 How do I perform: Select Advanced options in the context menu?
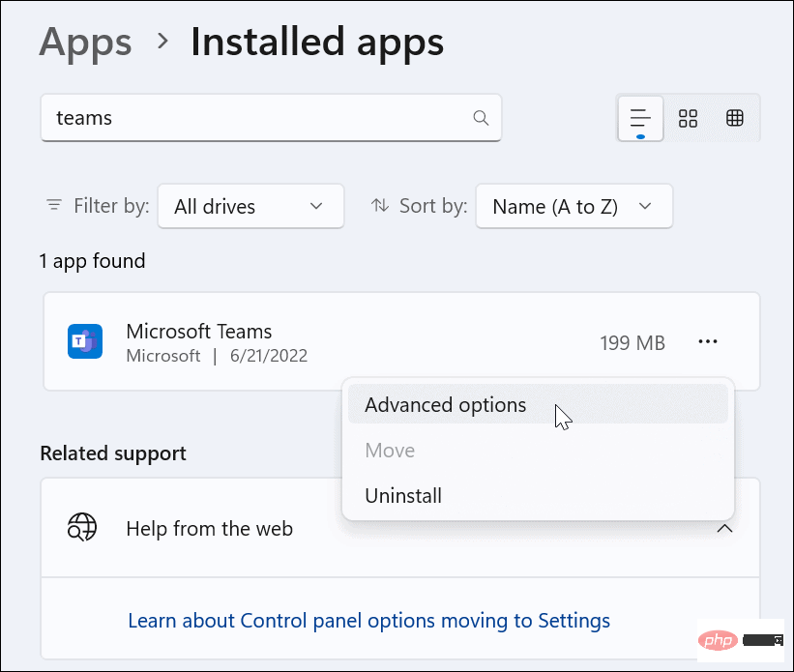tap(538, 404)
